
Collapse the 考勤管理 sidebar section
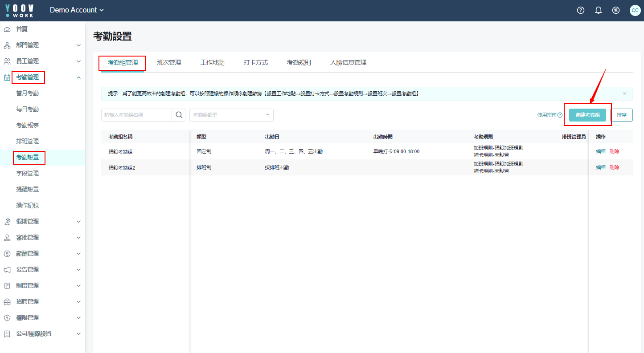pos(78,77)
